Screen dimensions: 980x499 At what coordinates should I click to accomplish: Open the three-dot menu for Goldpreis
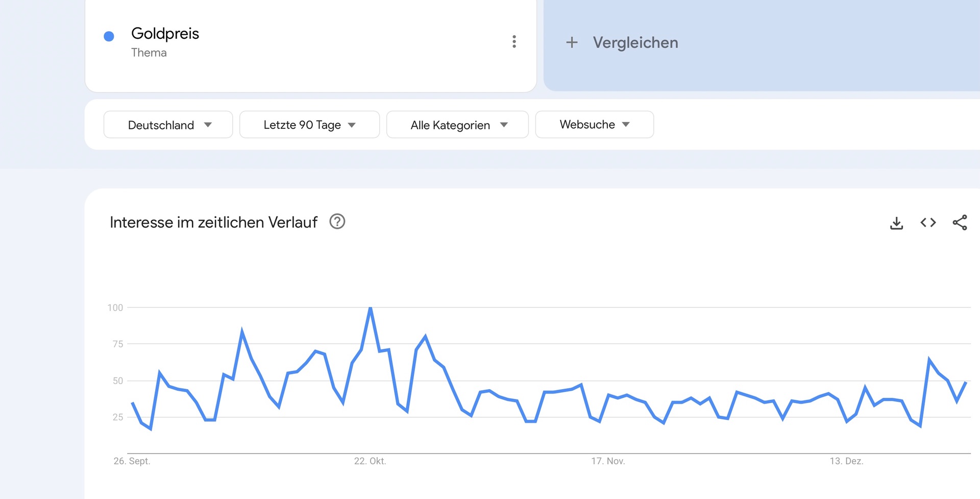coord(514,41)
